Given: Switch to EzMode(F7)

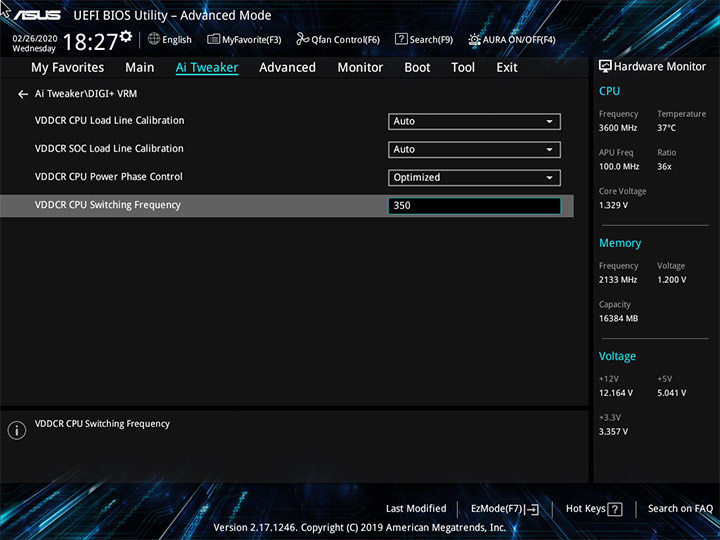Looking at the screenshot, I should pyautogui.click(x=505, y=509).
